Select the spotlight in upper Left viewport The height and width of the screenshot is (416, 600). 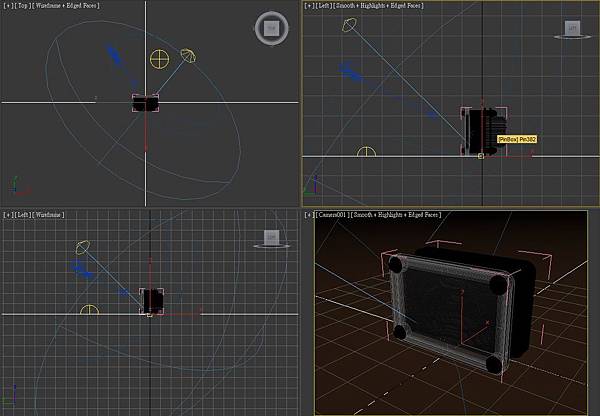pos(349,25)
